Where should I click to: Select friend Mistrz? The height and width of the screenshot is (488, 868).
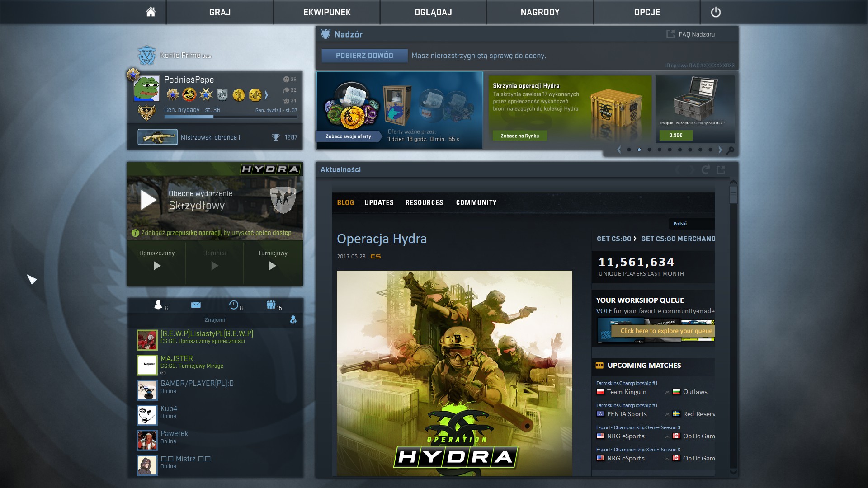coord(215,465)
